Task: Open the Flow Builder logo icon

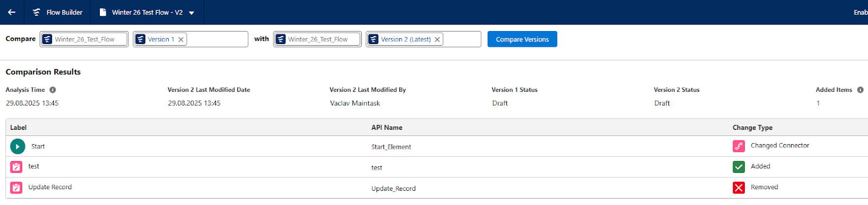Action: pos(36,12)
